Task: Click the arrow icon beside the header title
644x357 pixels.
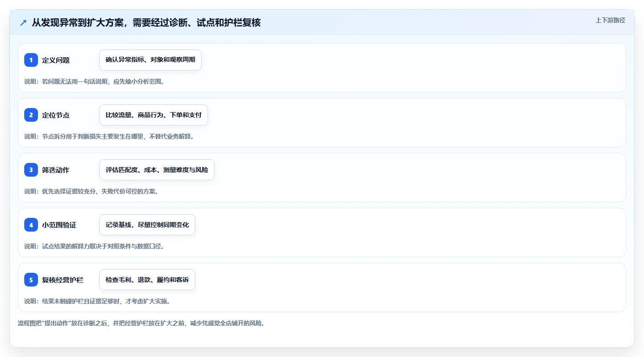Action: 23,22
